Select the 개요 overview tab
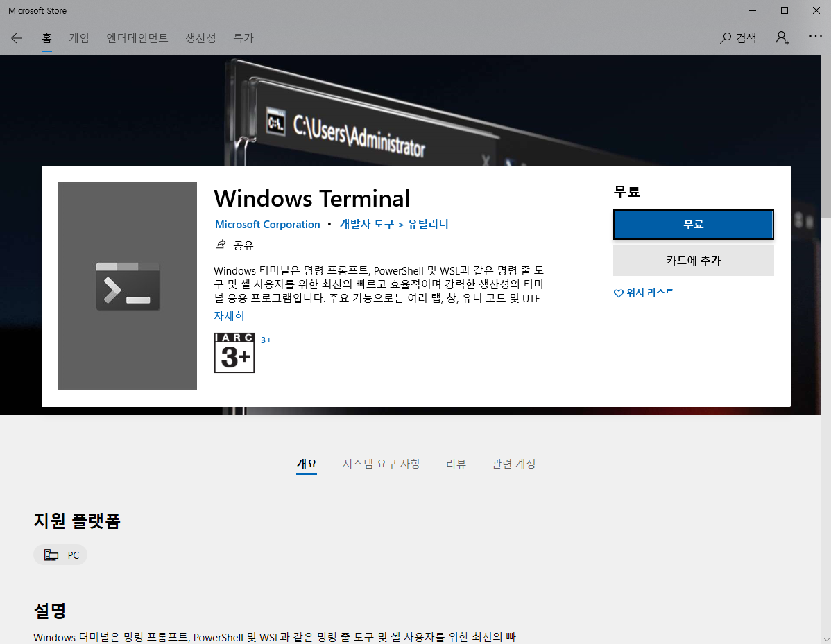 (307, 464)
